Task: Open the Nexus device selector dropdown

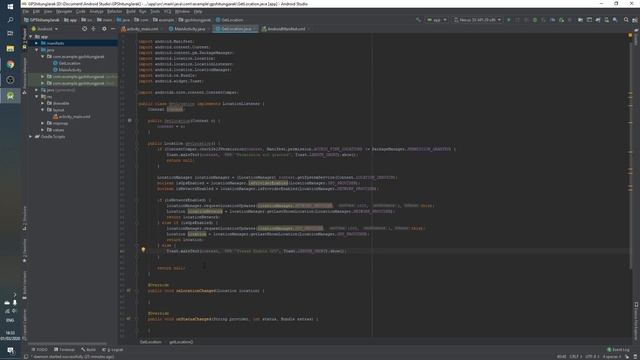Action: [x=477, y=20]
